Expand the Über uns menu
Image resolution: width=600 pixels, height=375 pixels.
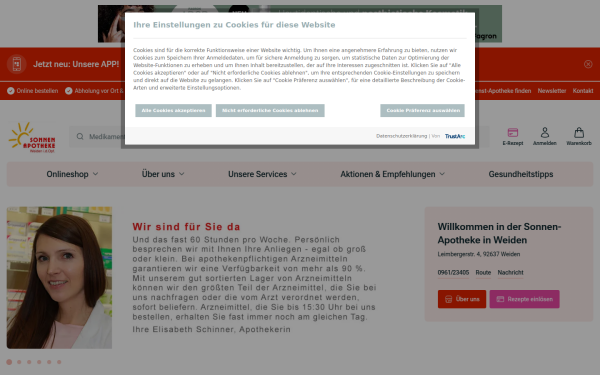click(163, 174)
